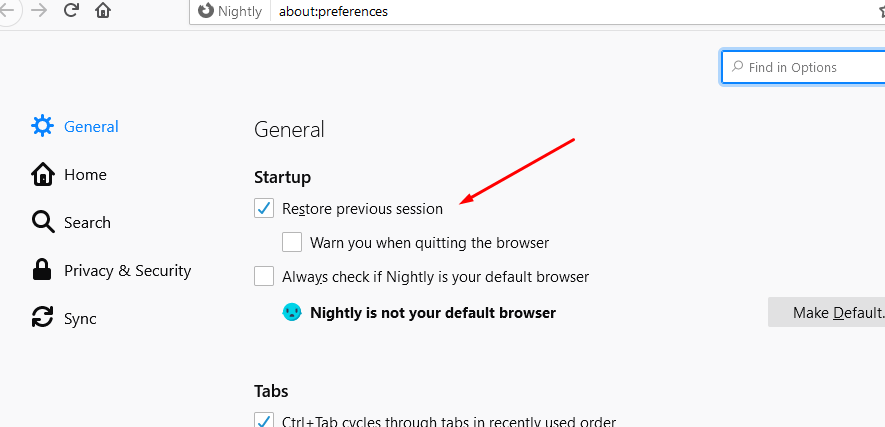Select the Search category label

coord(87,223)
